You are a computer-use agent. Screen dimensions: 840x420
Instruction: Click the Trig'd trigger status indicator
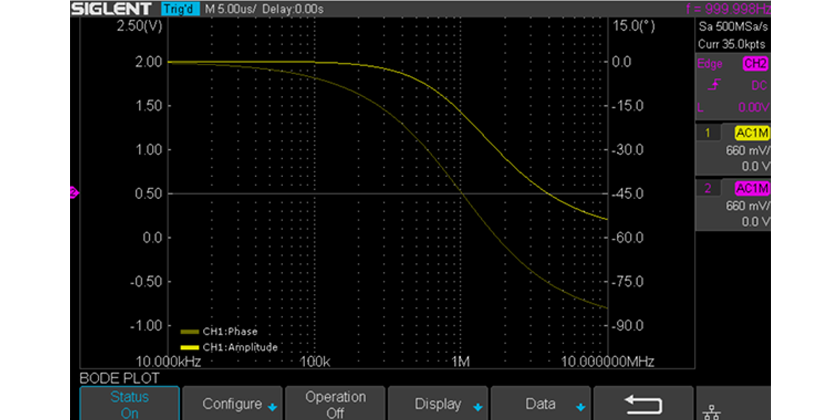click(180, 9)
